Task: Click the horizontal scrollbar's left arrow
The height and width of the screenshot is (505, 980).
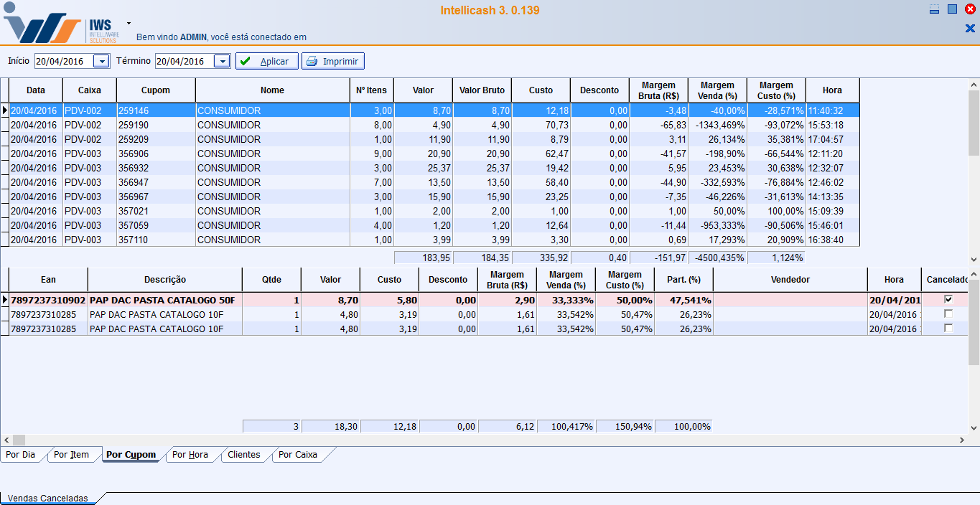Action: coord(6,440)
